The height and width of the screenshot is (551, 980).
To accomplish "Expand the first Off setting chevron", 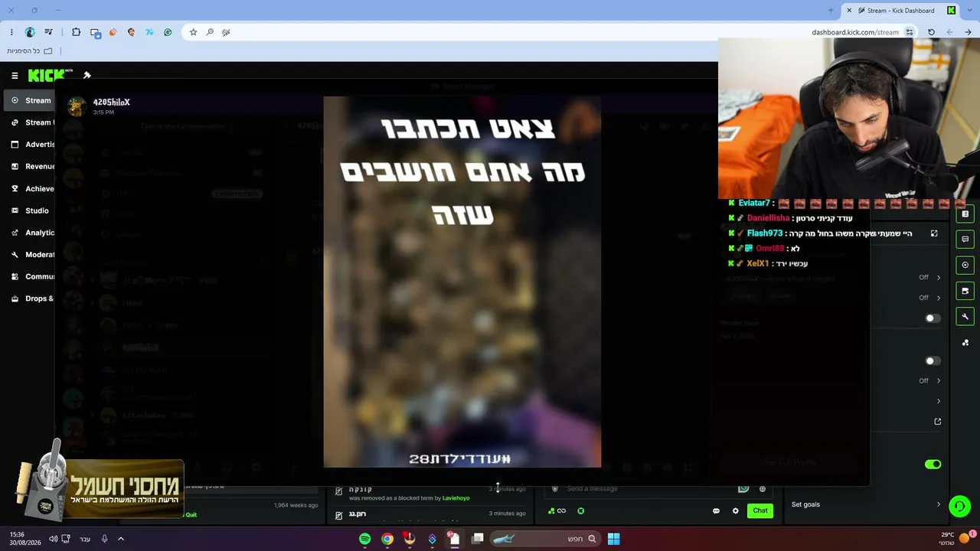I will [939, 277].
